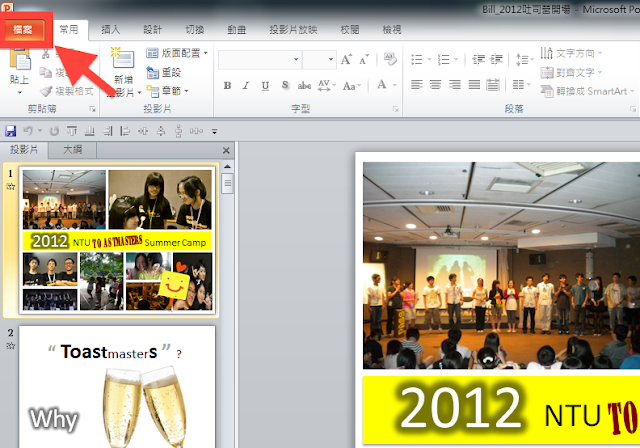Toggle justify text alignment
This screenshot has width=640, height=448.
(x=474, y=85)
